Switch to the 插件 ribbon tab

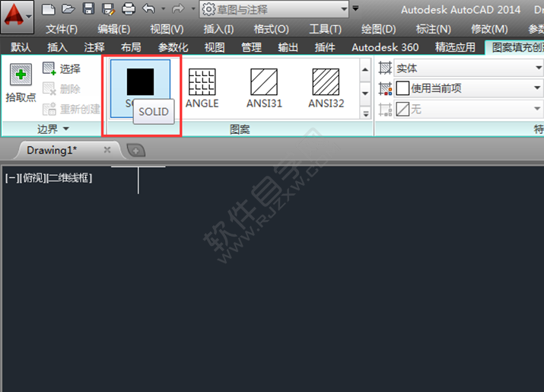[325, 47]
